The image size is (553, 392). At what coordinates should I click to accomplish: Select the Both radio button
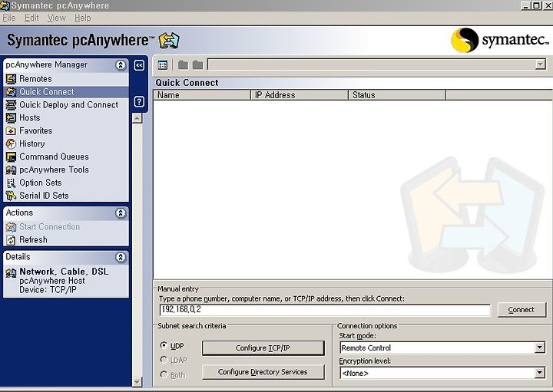pos(164,374)
